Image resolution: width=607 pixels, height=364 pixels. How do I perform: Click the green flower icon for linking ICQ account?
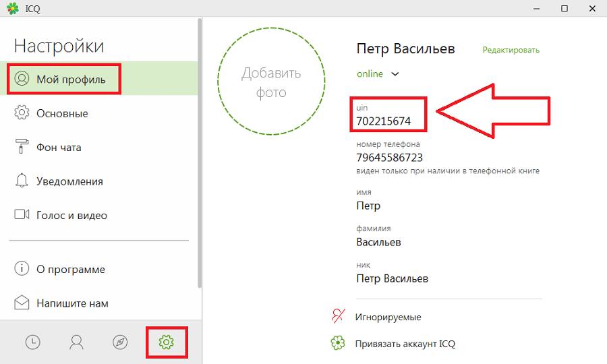[338, 342]
